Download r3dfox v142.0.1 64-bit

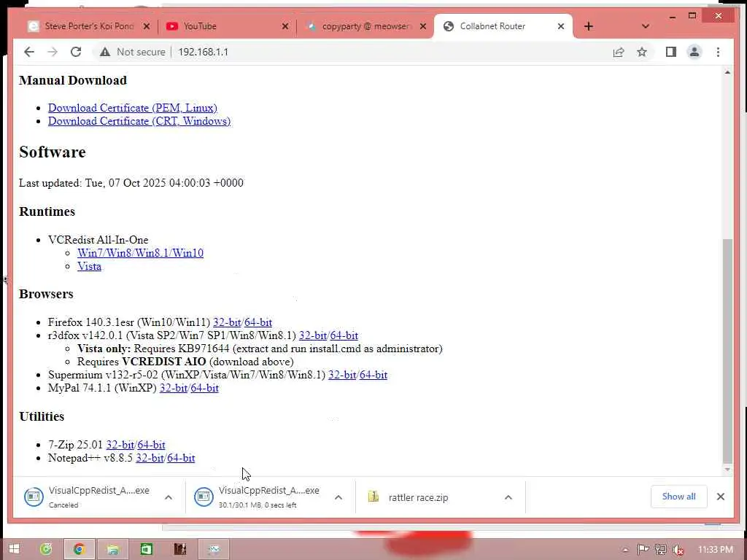[x=344, y=335]
